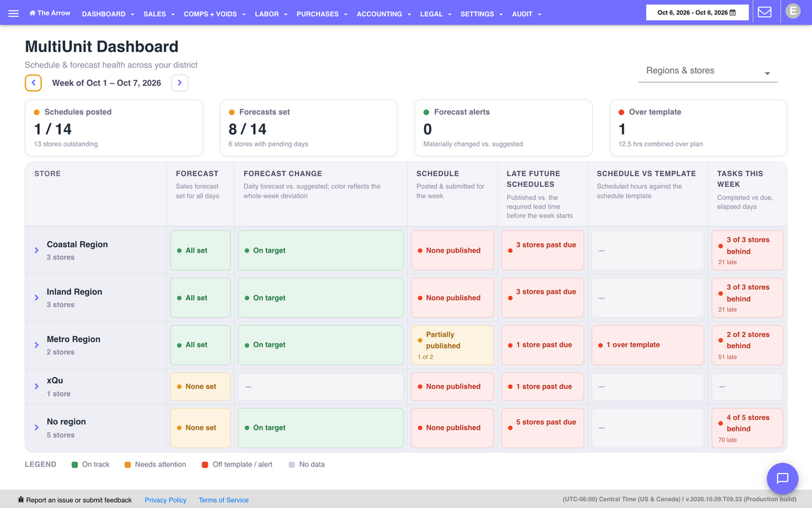
Task: Open the SETTINGS menu
Action: pos(482,14)
